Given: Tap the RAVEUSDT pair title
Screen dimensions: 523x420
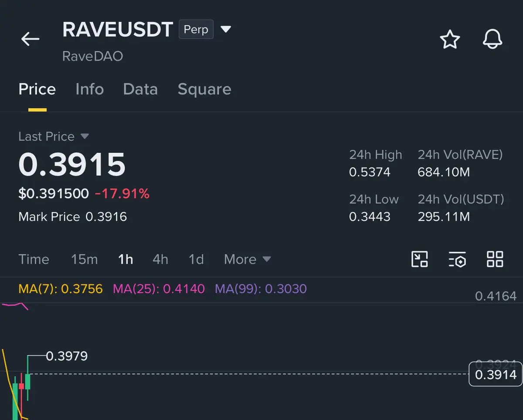Looking at the screenshot, I should pyautogui.click(x=118, y=30).
